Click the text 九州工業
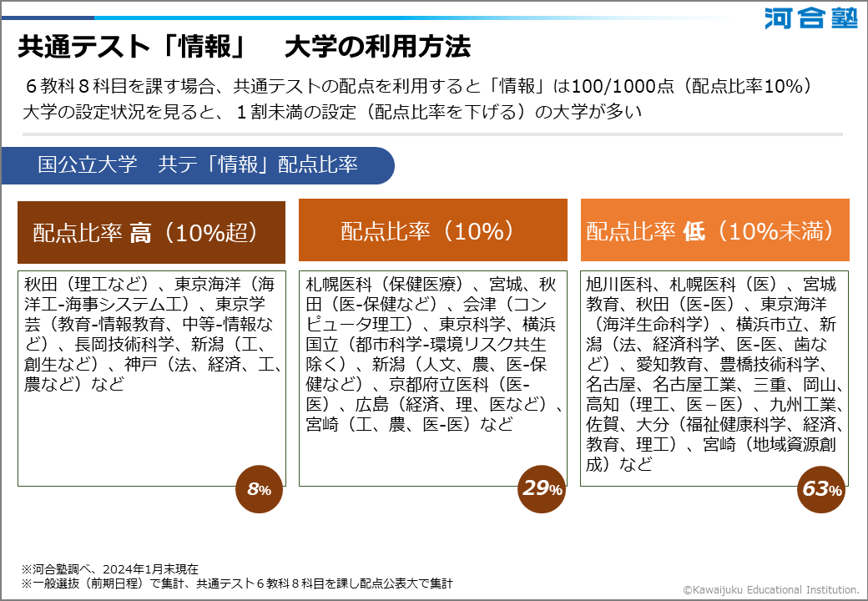 pos(802,404)
